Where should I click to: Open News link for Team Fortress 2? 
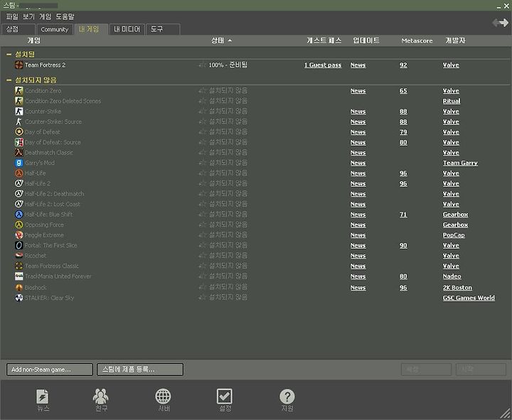tap(358, 65)
